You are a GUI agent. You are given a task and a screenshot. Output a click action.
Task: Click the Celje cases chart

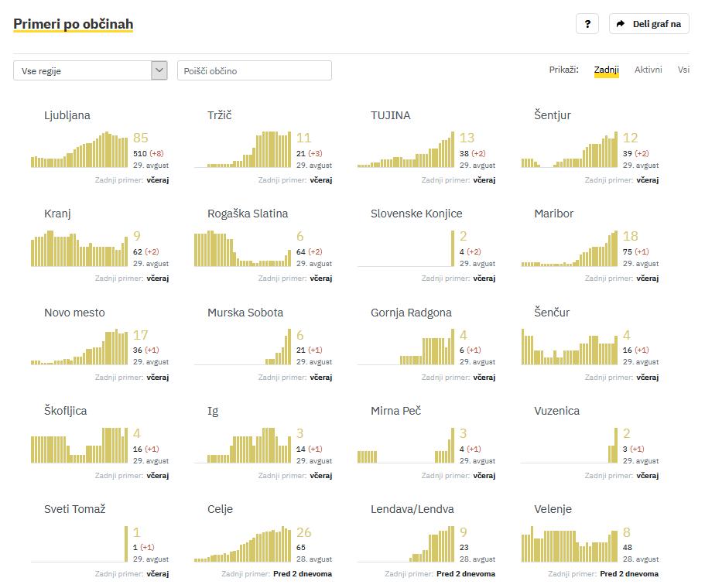point(243,545)
